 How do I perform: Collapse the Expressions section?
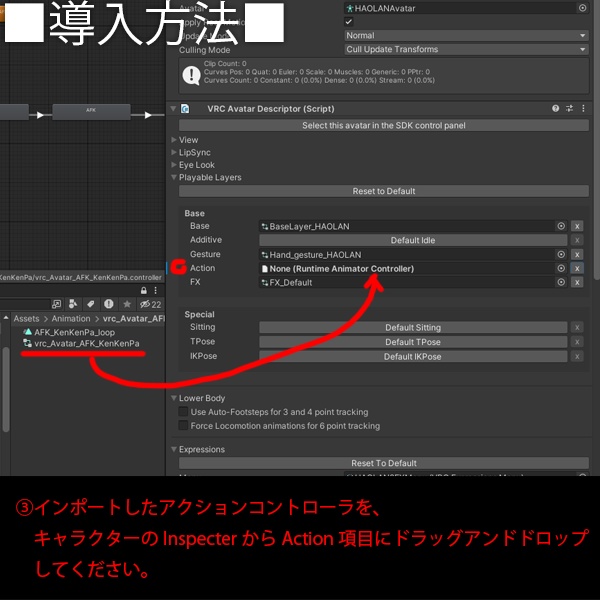174,449
